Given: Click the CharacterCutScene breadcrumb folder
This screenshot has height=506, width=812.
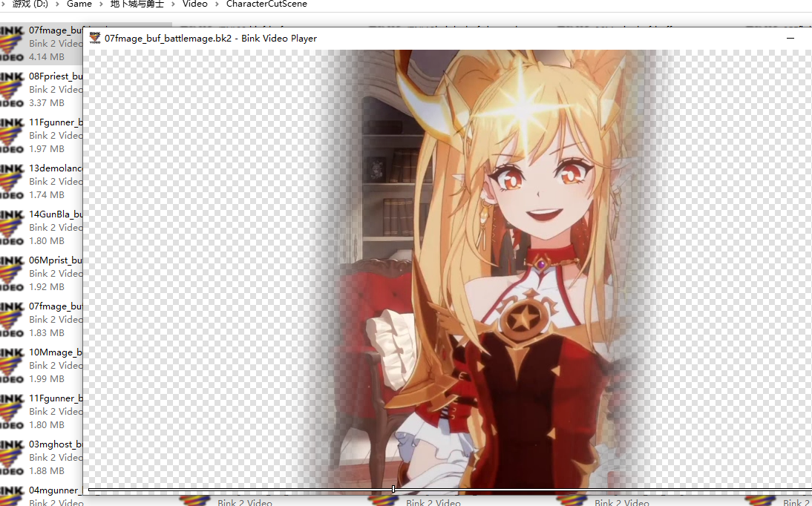Looking at the screenshot, I should (x=266, y=4).
